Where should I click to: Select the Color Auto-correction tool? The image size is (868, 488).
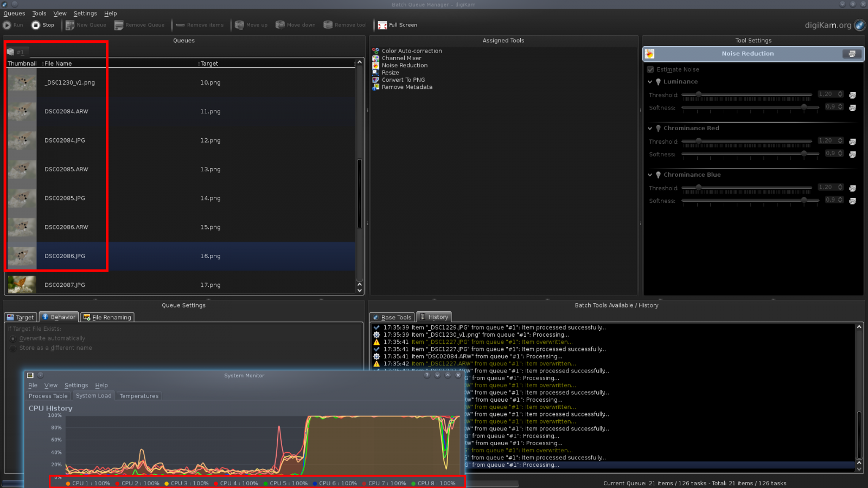[x=411, y=50]
